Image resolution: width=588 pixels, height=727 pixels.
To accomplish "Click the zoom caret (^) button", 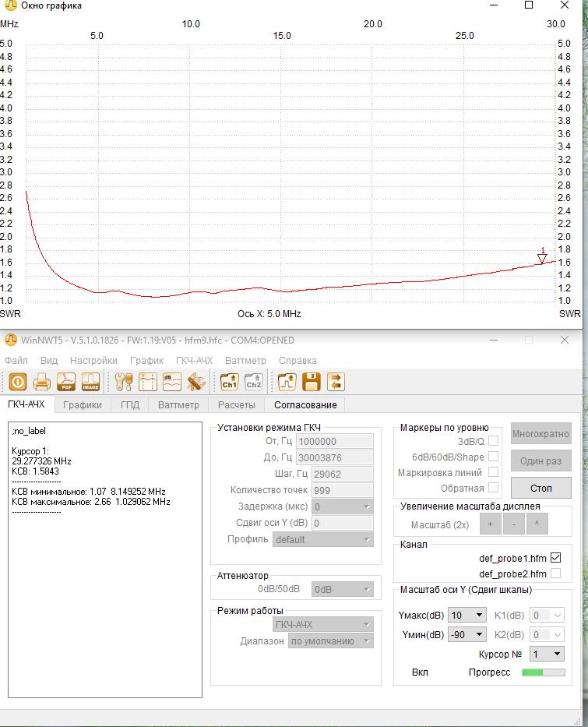I will coord(537,524).
